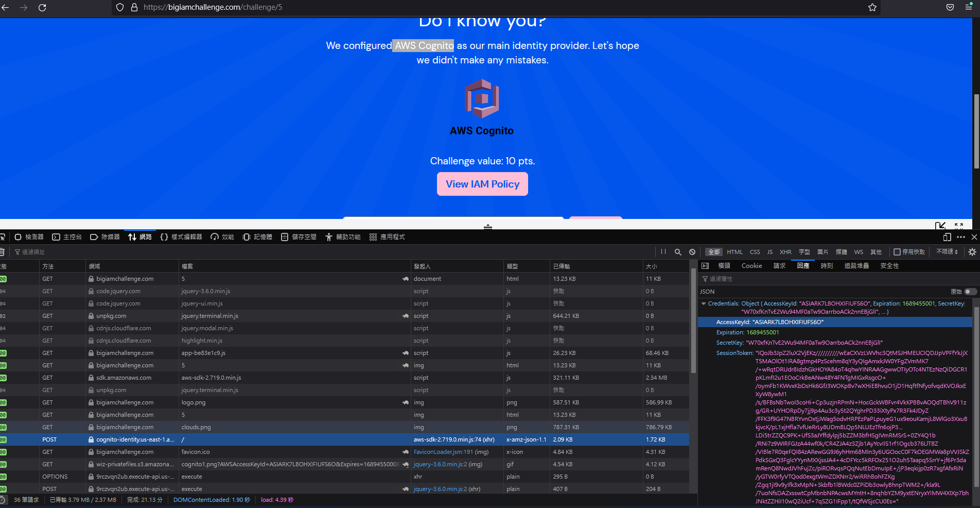
Task: Bookmark this page with the star icon
Action: pos(872,7)
